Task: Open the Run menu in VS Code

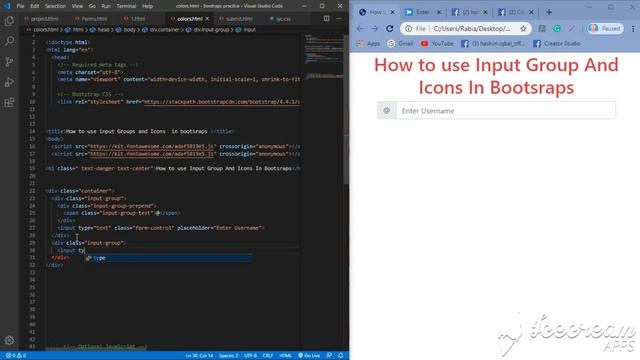Action: click(106, 6)
